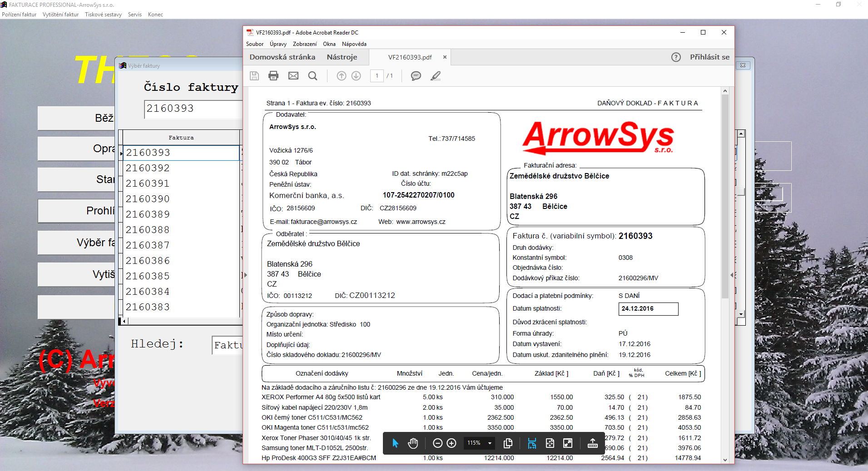Open Vytištění faktur menu in Fakturace
Image resolution: width=868 pixels, height=471 pixels.
pyautogui.click(x=60, y=15)
